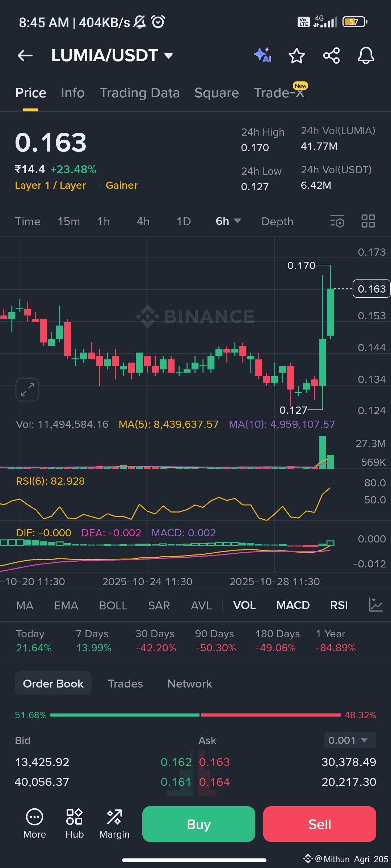This screenshot has width=391, height=868.
Task: Tap the bid price 0.161
Action: [176, 782]
